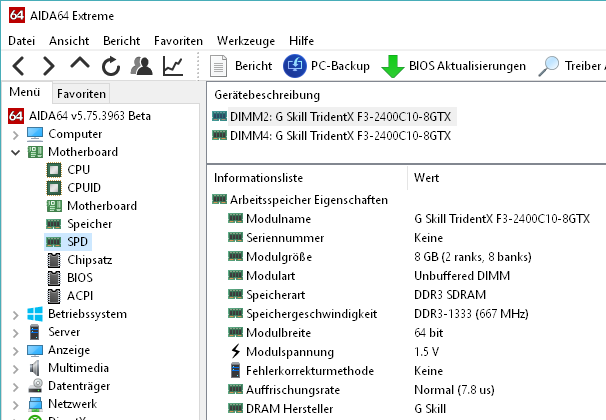Open the Favoriten menu
606x420 pixels.
click(x=178, y=41)
